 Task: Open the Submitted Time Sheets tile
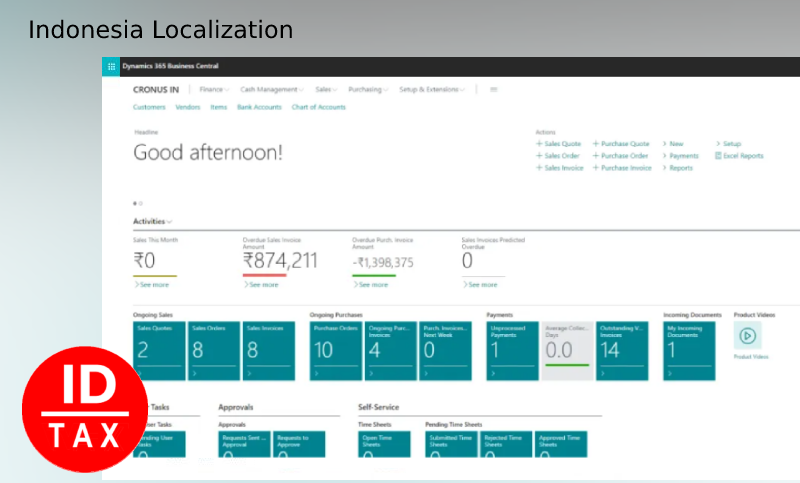tap(452, 444)
